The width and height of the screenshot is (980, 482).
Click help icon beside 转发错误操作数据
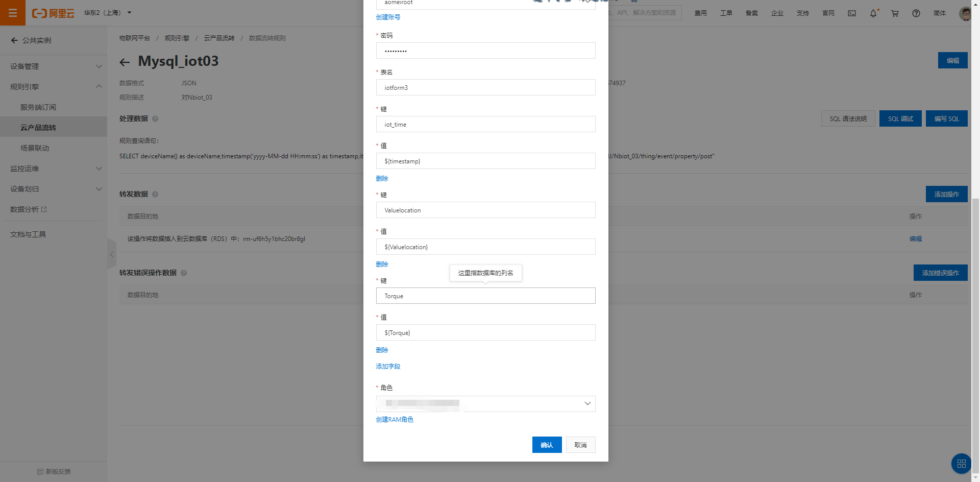click(184, 273)
